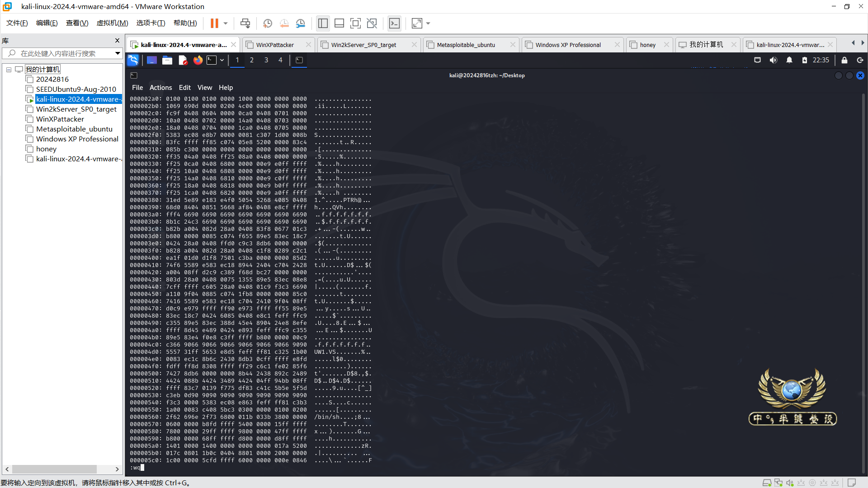Open the 虚拟机(M) menu
868x488 pixels.
[x=112, y=23]
